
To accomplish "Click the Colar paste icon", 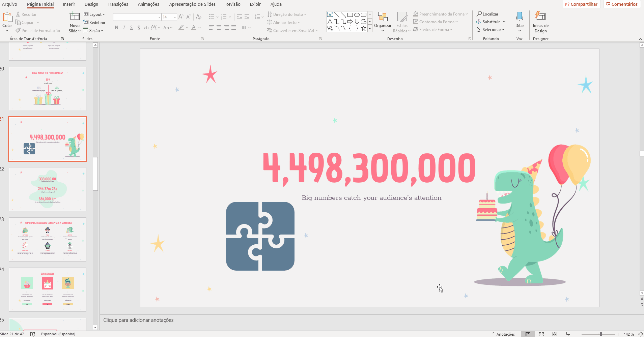I will 7,17.
